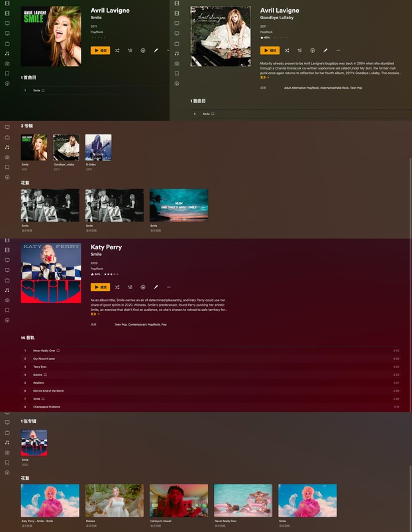This screenshot has height=532, width=412.
Task: Open the Teen Pop, Contemporary Pop/Rock, Pop genre text
Action: 140,325
